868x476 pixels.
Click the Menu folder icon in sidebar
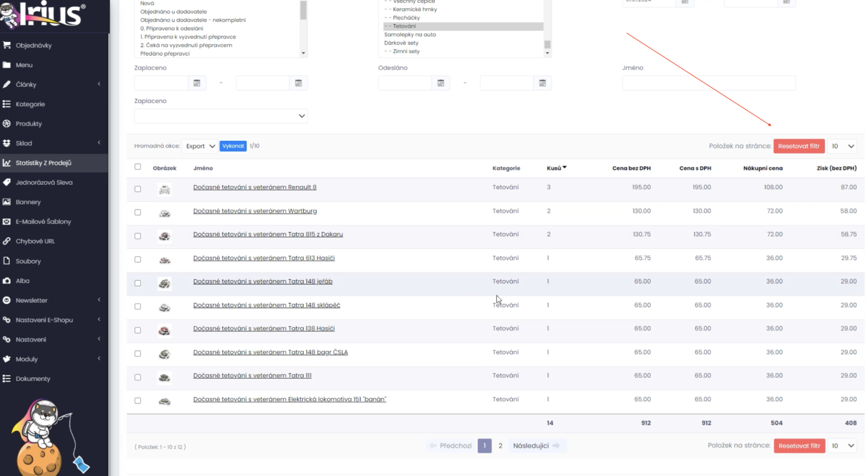pyautogui.click(x=7, y=65)
